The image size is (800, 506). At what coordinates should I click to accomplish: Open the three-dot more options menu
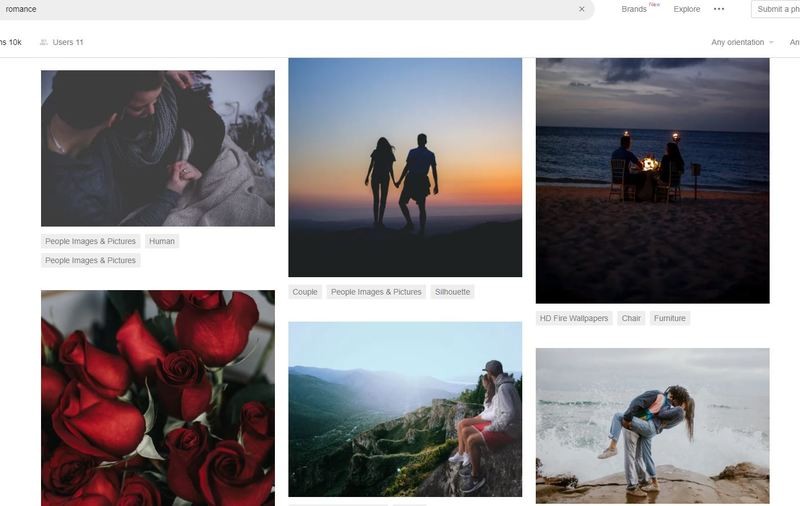pos(718,9)
